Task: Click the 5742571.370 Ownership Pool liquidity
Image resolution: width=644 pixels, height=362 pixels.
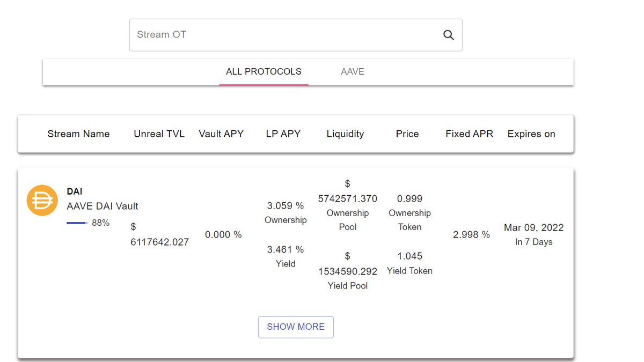Action: (x=348, y=205)
